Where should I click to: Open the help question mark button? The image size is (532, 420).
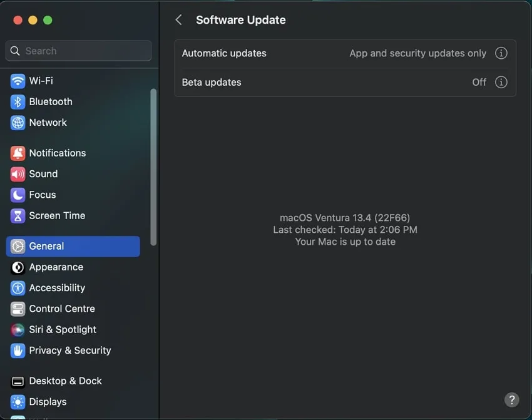coord(511,400)
